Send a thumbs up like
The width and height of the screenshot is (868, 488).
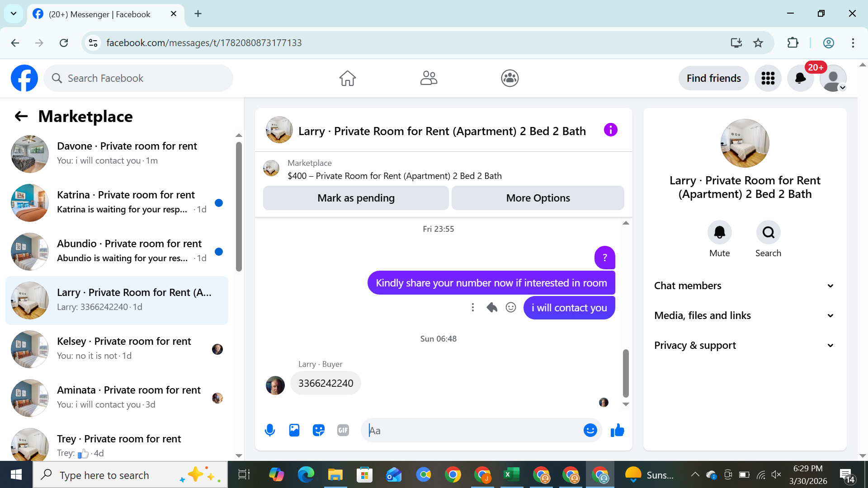point(617,430)
